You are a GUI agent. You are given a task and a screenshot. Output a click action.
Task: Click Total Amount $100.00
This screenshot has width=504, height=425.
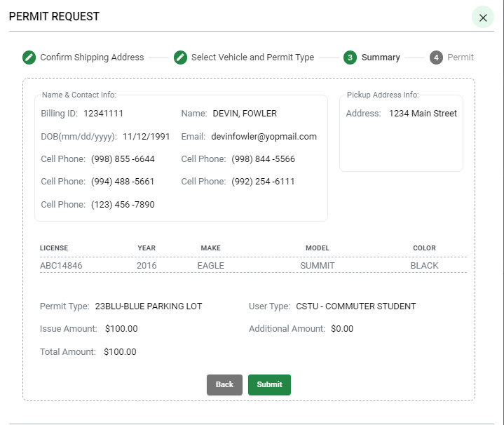[x=120, y=352]
